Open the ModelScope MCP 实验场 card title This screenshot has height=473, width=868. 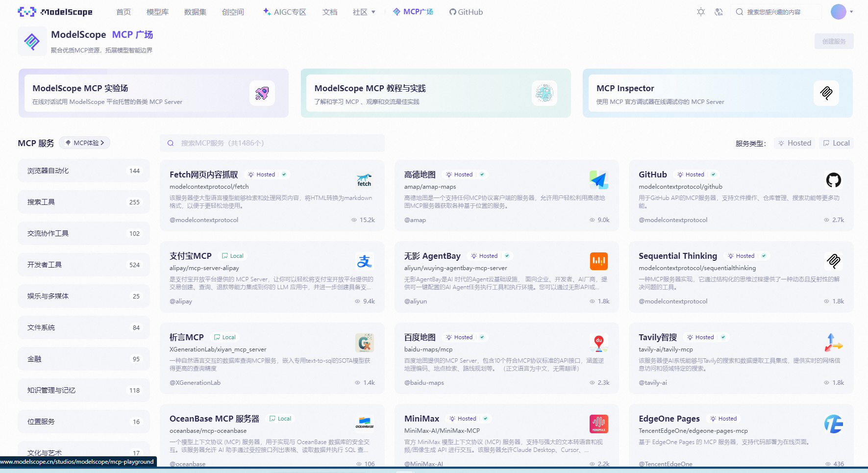pyautogui.click(x=80, y=88)
